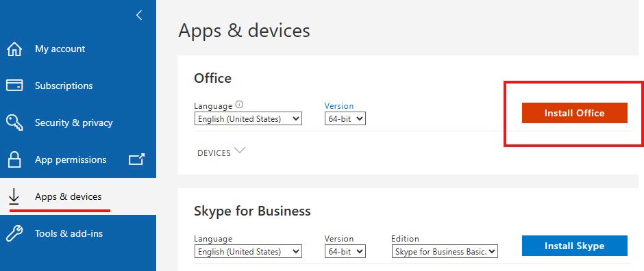Viewport: 644px width, 271px height.
Task: Open Office Language dropdown
Action: (248, 119)
